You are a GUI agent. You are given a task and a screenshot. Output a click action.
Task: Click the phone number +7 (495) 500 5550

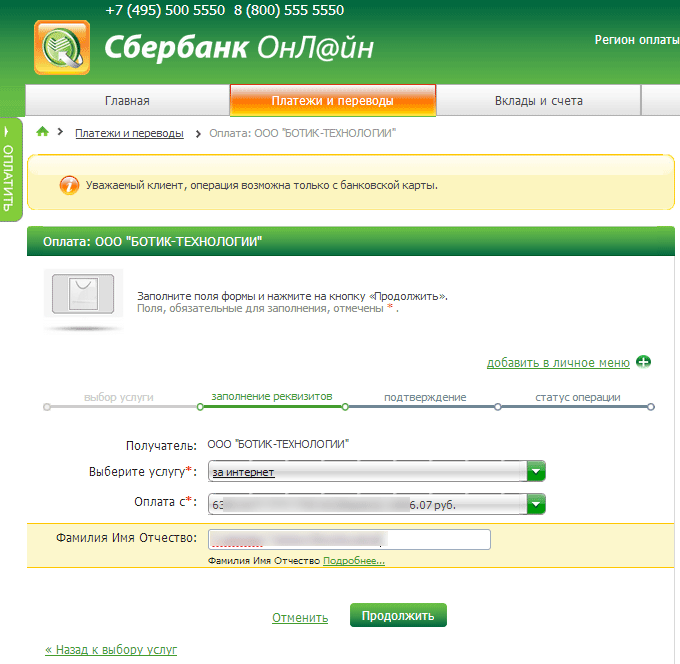point(165,10)
